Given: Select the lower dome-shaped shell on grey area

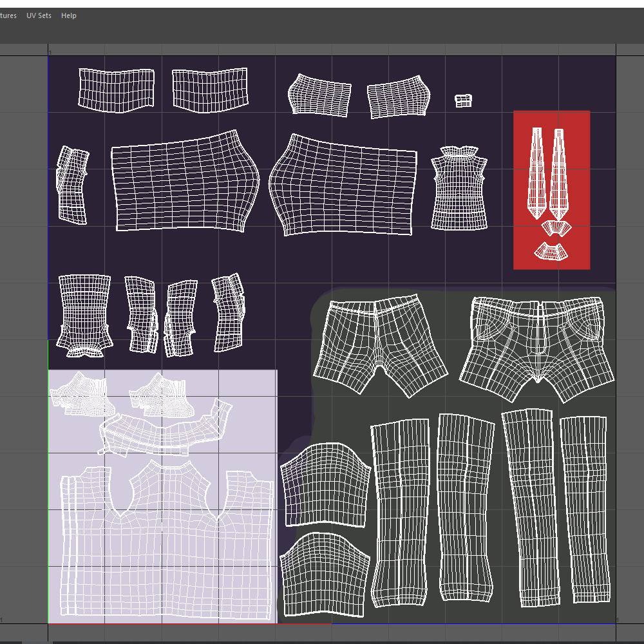Looking at the screenshot, I should pos(325,574).
